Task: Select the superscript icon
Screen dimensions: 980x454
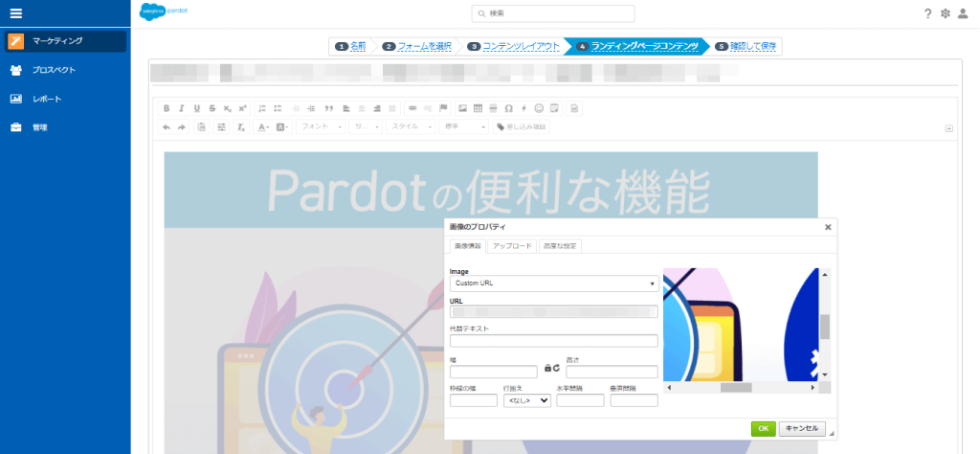Action: pyautogui.click(x=243, y=108)
